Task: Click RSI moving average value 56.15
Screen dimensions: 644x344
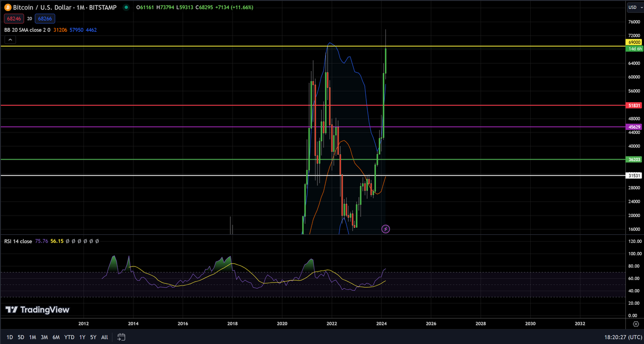Action: pos(57,241)
